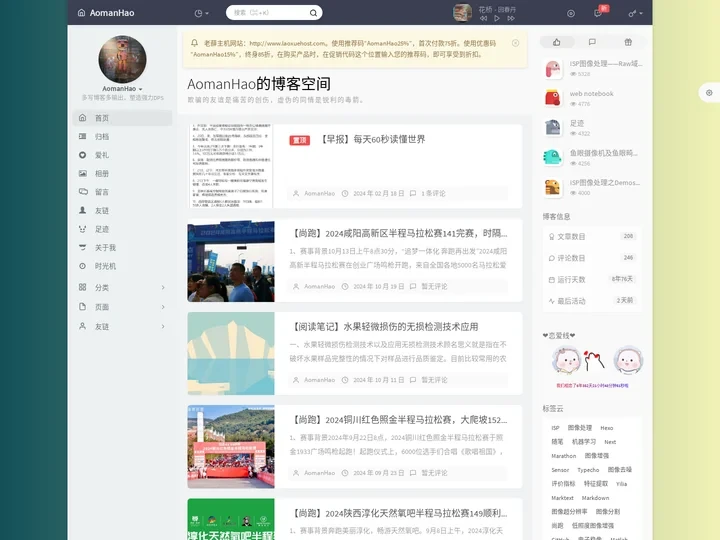Click the 时光机 clock icon
The width and height of the screenshot is (720, 540).
point(82,266)
